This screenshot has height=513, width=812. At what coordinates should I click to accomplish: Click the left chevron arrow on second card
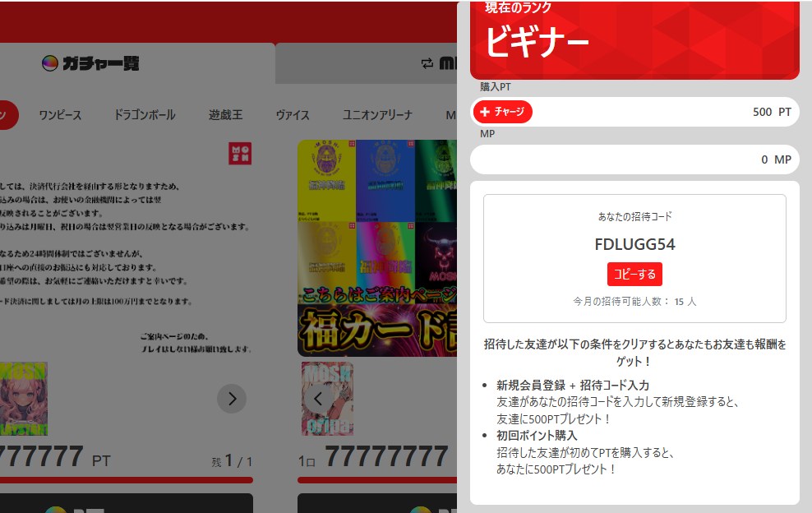point(318,400)
